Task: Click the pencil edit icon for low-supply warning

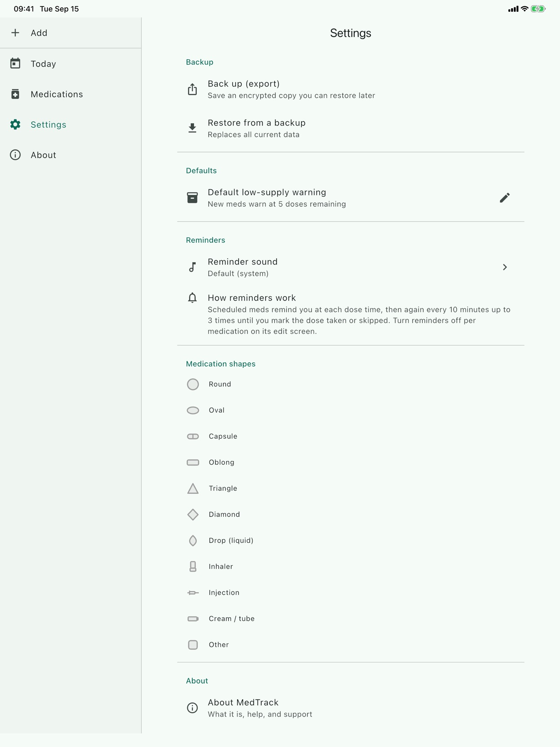Action: (x=504, y=198)
